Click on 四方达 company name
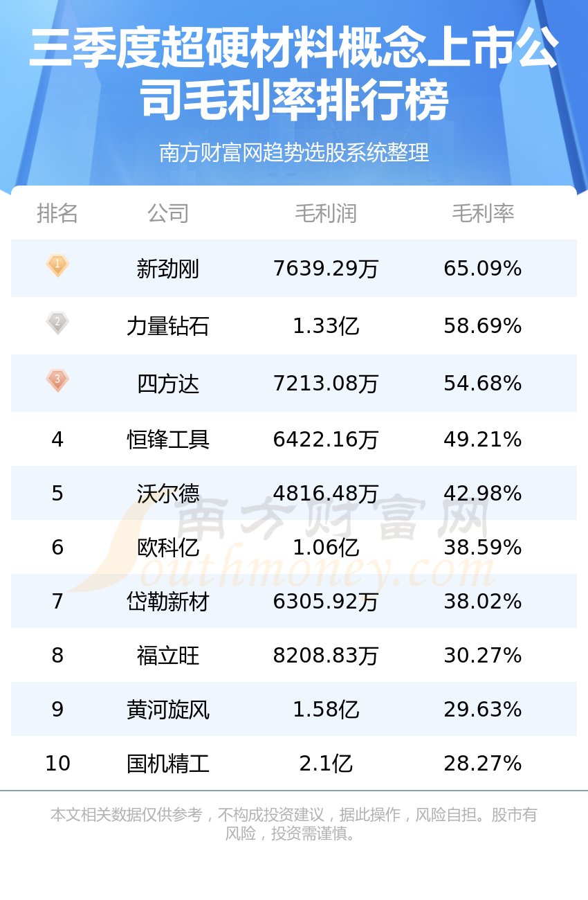This screenshot has width=588, height=900. 168,384
